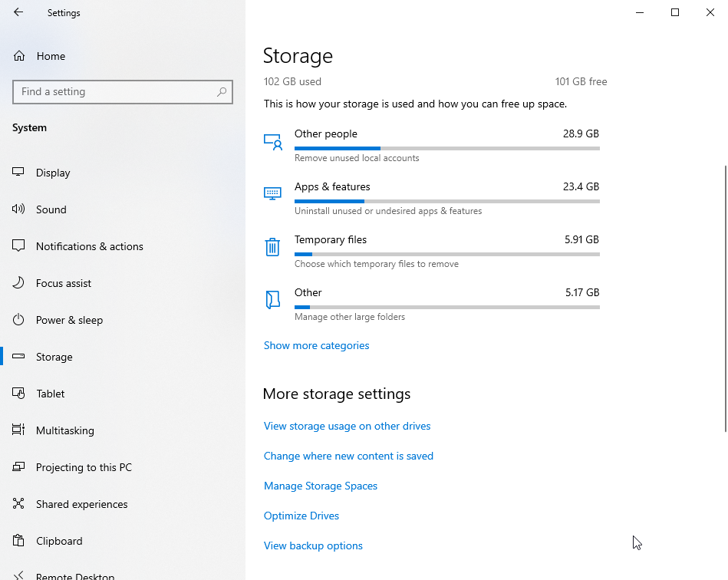Click the vertical scrollbar on the Storage page
The width and height of the screenshot is (728, 580).
(x=725, y=298)
